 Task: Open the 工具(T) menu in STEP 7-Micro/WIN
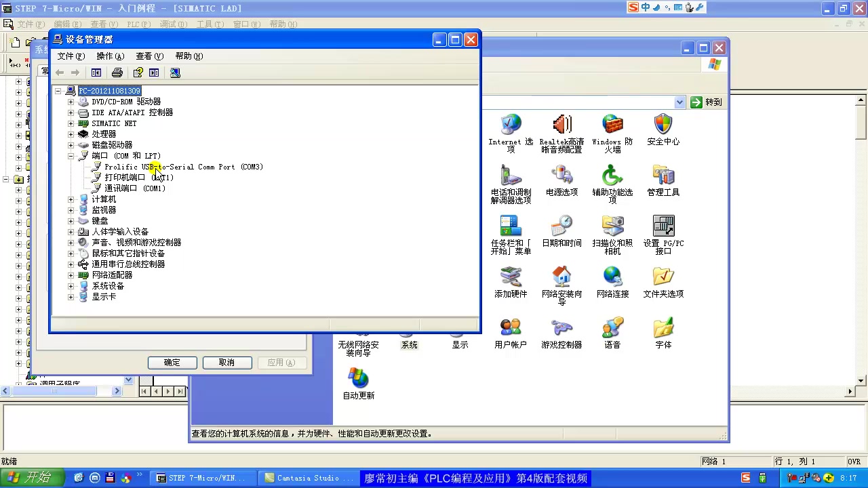point(210,24)
